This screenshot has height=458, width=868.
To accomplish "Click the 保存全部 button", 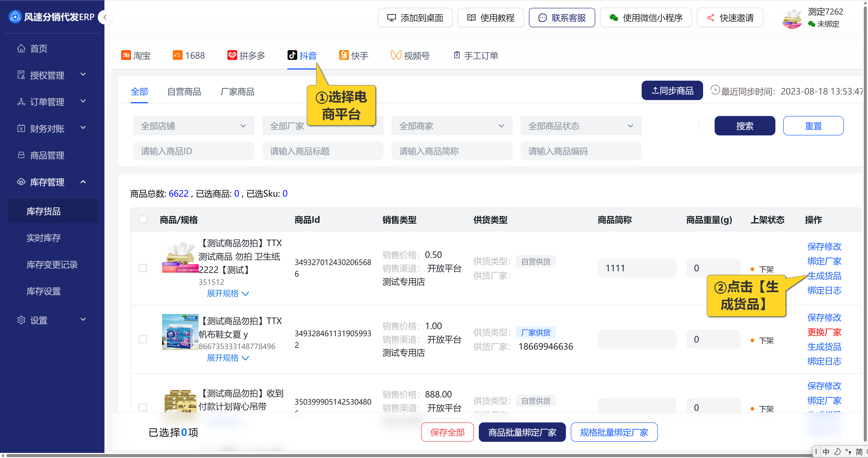I will (x=447, y=432).
